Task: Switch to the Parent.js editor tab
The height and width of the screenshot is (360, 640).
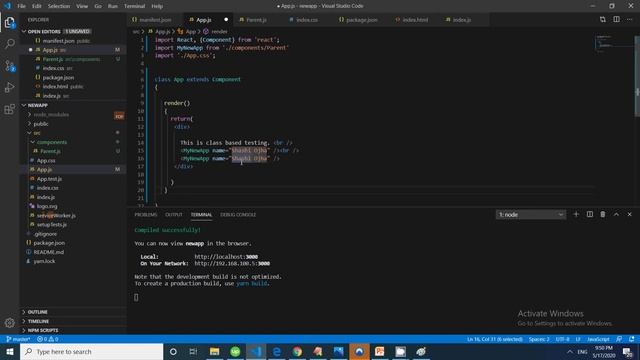Action: (256, 20)
